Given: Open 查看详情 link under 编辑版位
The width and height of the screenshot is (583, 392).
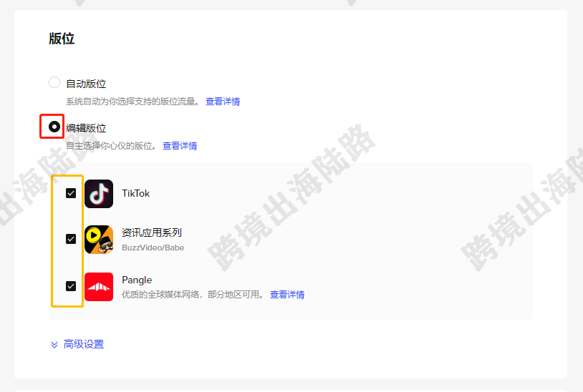Looking at the screenshot, I should click(x=180, y=146).
